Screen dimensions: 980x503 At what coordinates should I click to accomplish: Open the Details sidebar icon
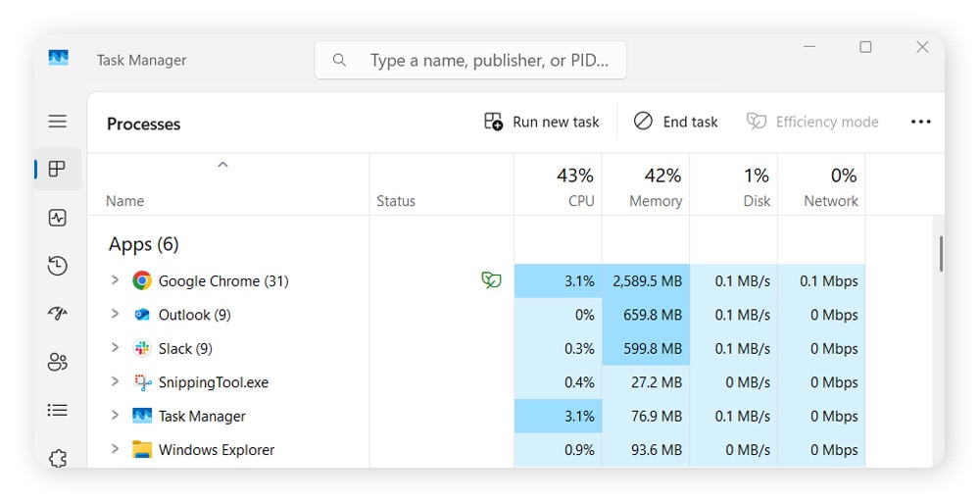click(58, 410)
